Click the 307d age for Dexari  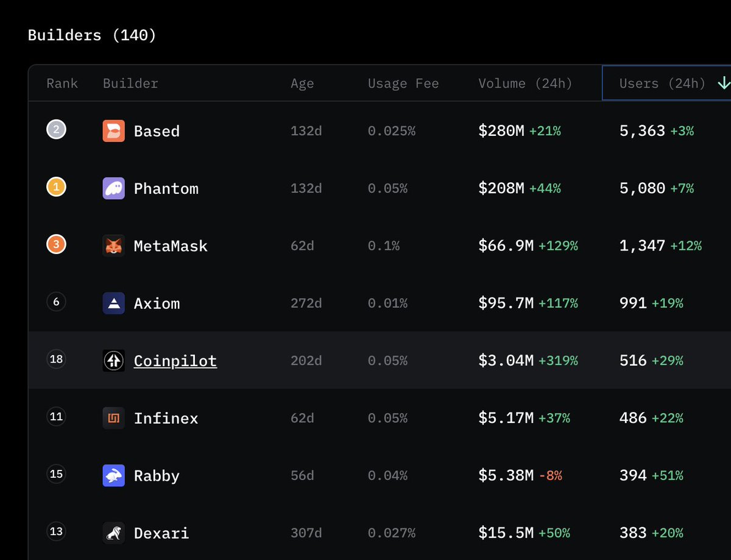tap(306, 533)
